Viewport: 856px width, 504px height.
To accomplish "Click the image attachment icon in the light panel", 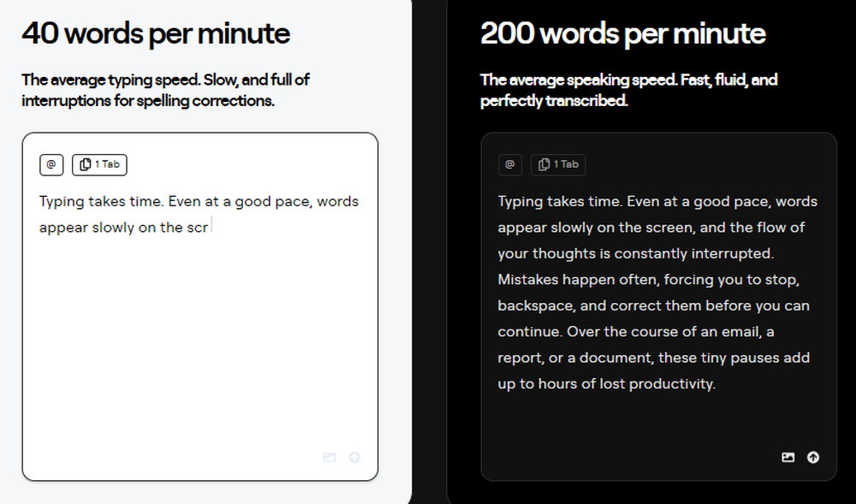I will point(330,457).
